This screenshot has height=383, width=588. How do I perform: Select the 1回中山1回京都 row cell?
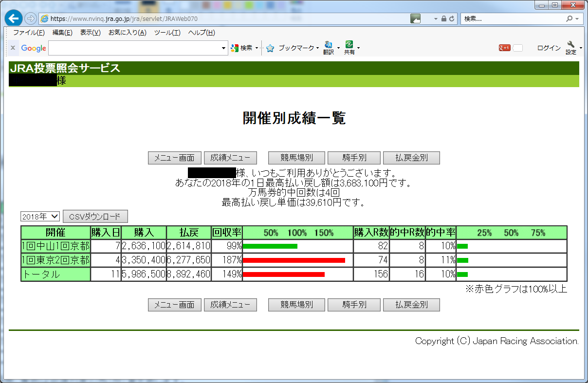pos(55,246)
